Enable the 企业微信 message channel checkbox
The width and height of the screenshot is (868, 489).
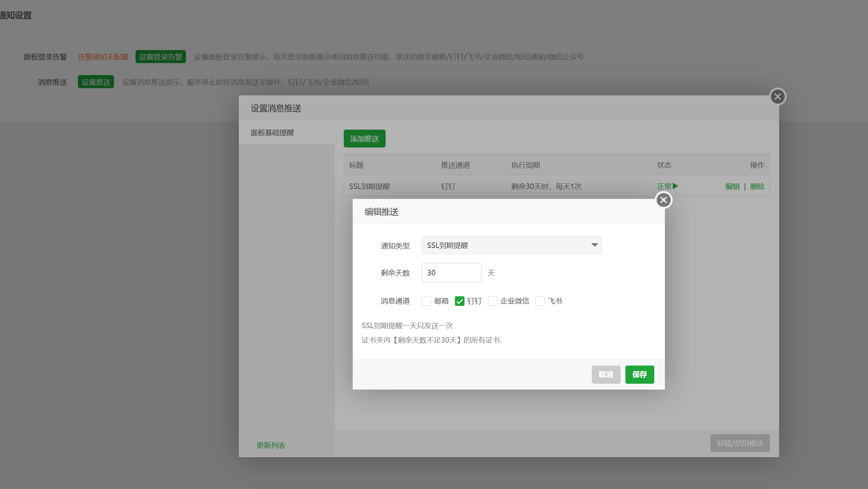(493, 301)
